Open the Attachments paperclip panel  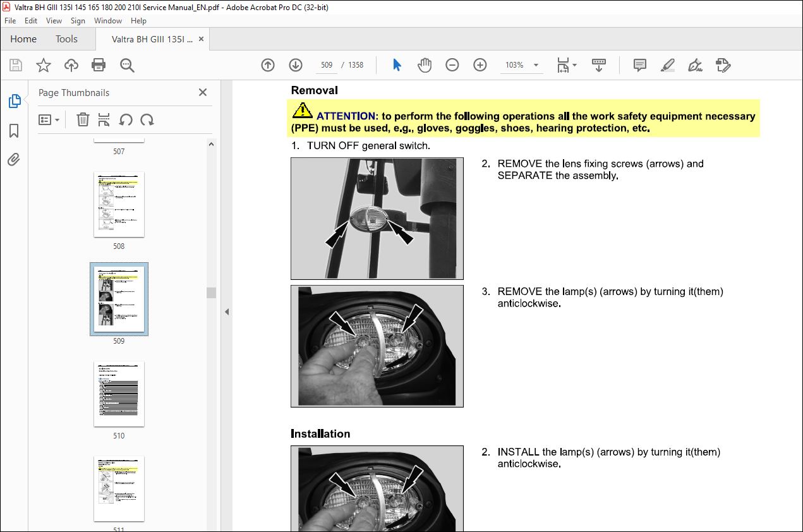pyautogui.click(x=14, y=159)
